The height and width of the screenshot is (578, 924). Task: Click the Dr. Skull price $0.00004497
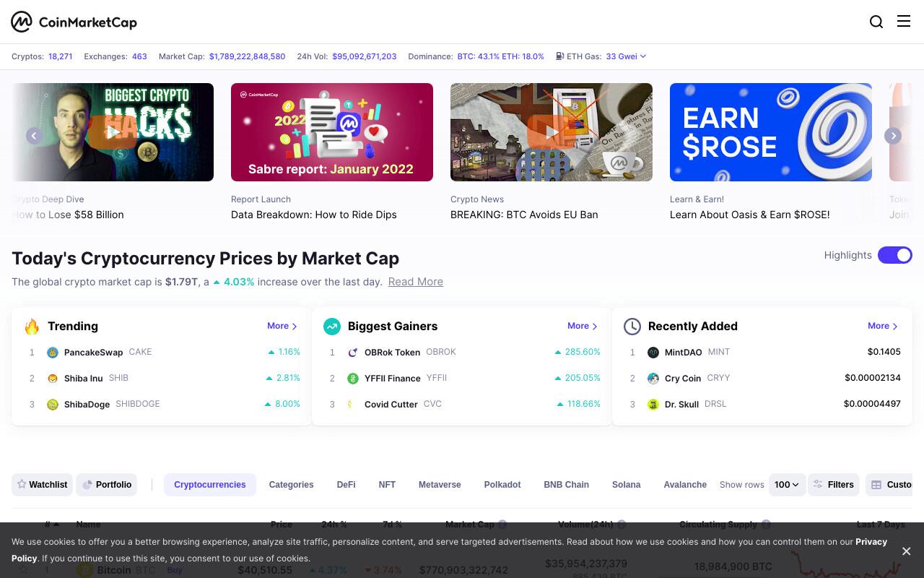coord(872,404)
